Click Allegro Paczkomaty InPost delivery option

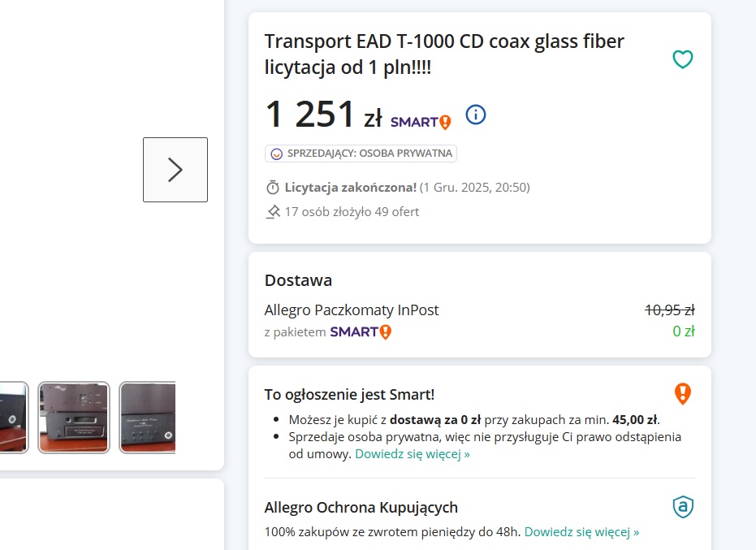tap(352, 310)
